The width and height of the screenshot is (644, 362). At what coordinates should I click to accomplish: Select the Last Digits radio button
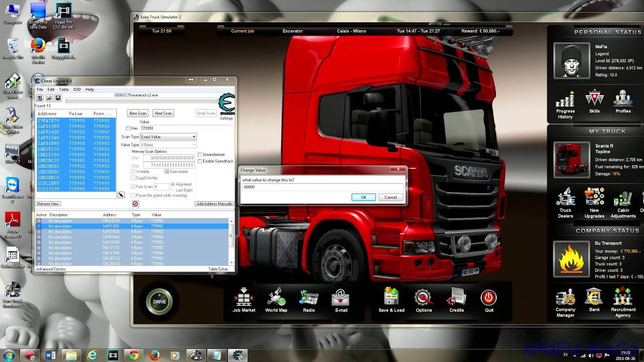tap(173, 190)
